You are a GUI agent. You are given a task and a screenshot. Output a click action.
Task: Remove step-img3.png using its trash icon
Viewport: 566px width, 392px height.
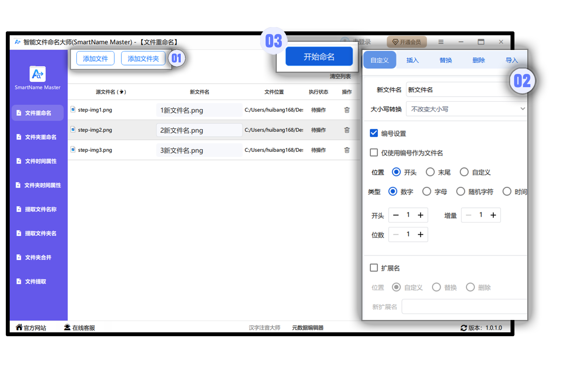click(347, 150)
